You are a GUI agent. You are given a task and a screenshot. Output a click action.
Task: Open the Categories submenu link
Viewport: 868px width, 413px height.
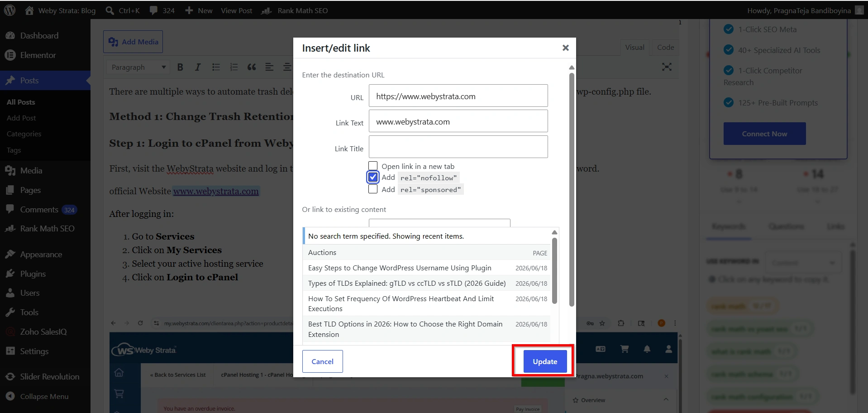coord(24,134)
